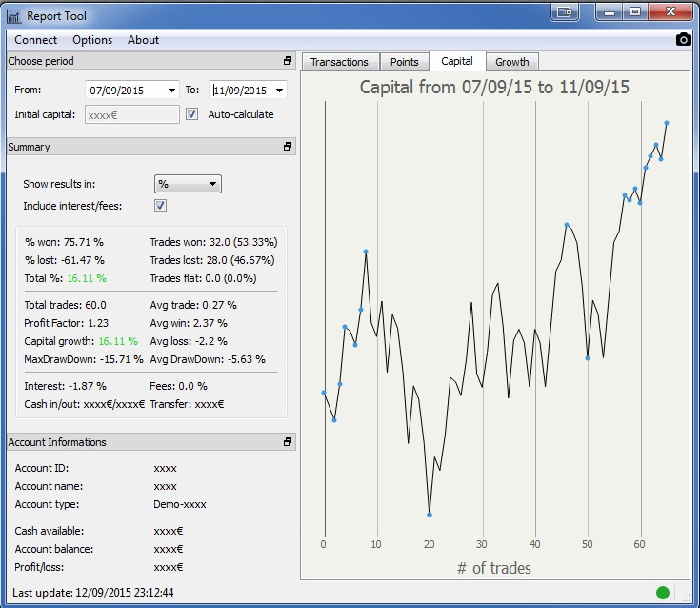The width and height of the screenshot is (700, 608).
Task: Select the Growth tab
Action: pyautogui.click(x=511, y=62)
